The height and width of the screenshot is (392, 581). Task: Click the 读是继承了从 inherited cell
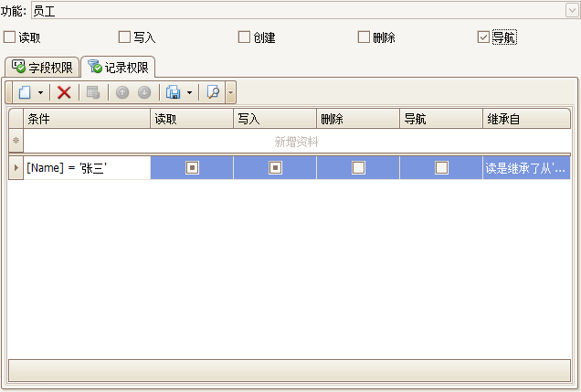pyautogui.click(x=526, y=168)
